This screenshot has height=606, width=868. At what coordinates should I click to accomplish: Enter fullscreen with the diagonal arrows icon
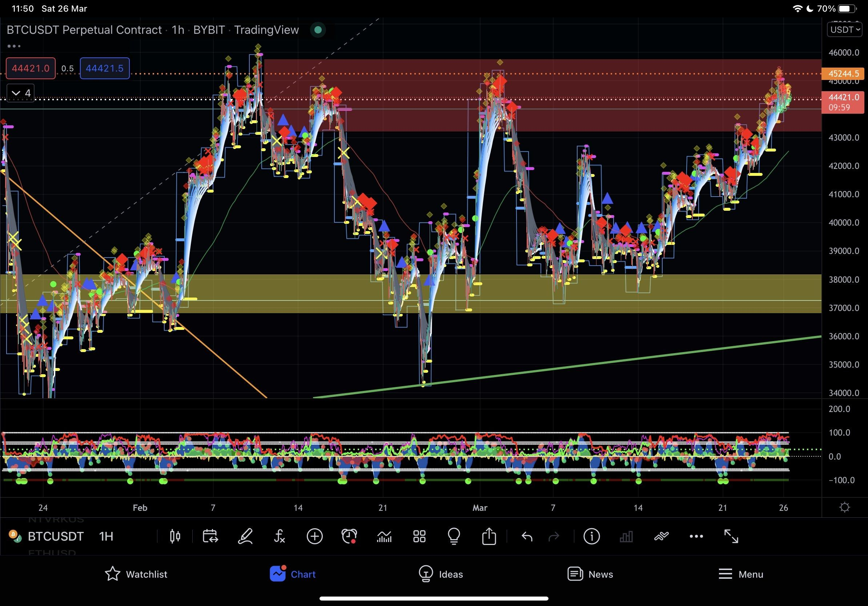tap(731, 537)
